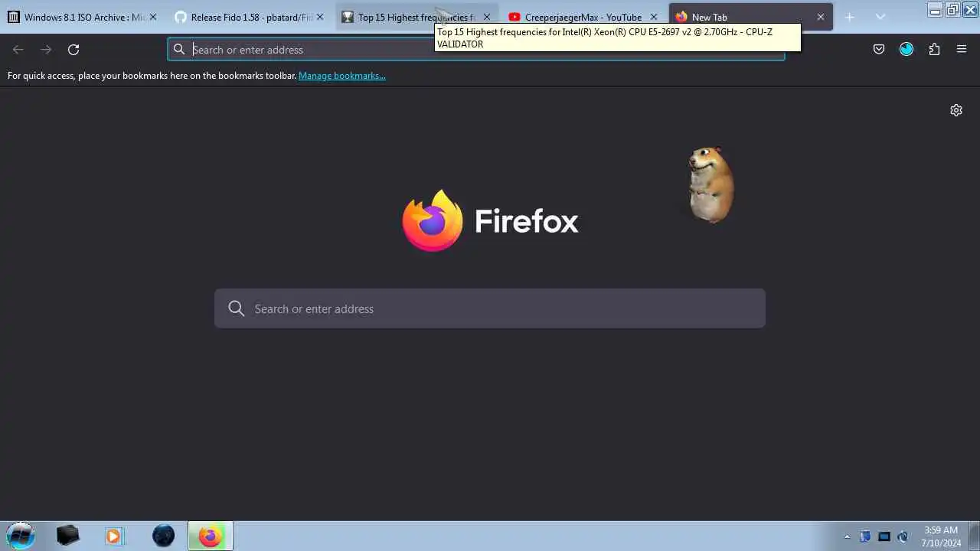Open the blue extension toolbar icon
980x551 pixels.
pyautogui.click(x=906, y=50)
